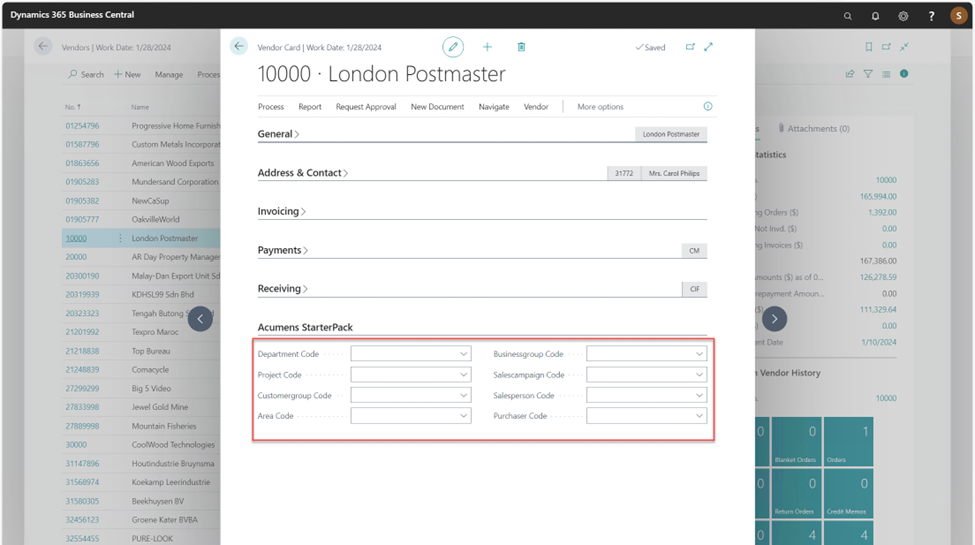Go back from Vendor Card
Viewport: 975px width, 545px height.
[239, 46]
